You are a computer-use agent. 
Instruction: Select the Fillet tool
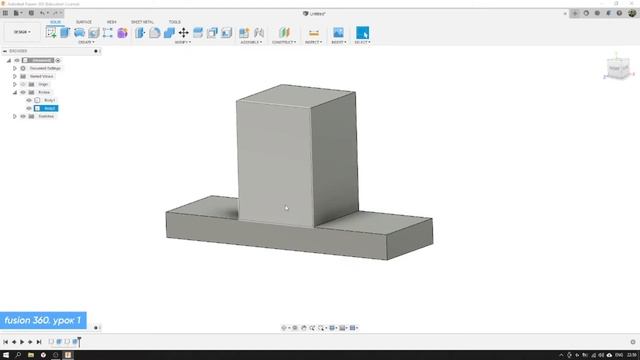pos(155,33)
